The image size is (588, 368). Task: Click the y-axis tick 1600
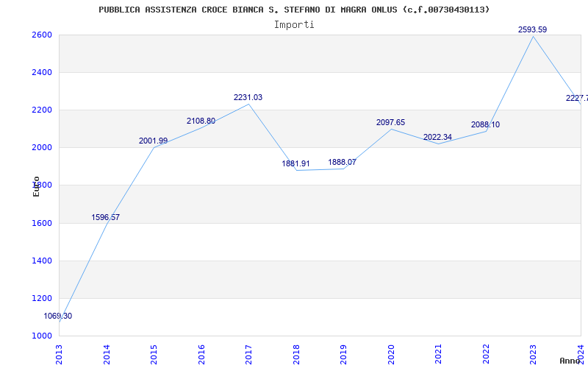(42, 224)
